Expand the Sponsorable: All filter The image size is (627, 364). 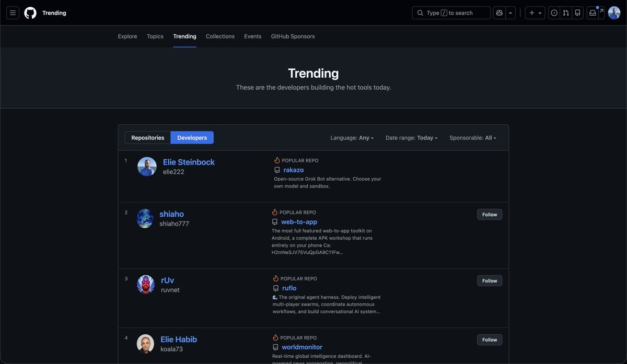pyautogui.click(x=473, y=138)
